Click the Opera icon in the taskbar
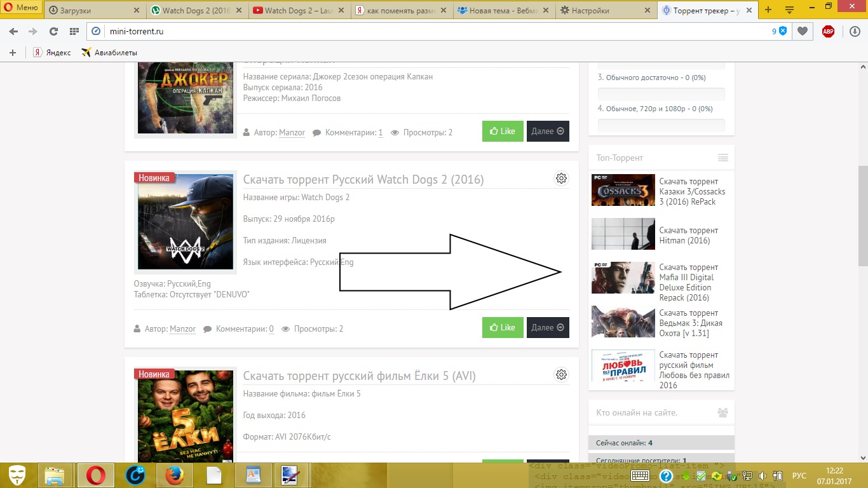Viewport: 868px width, 488px height. (x=96, y=475)
